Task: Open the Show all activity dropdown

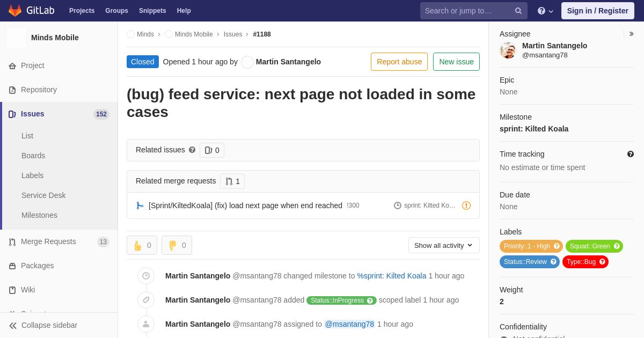Action: coord(444,245)
